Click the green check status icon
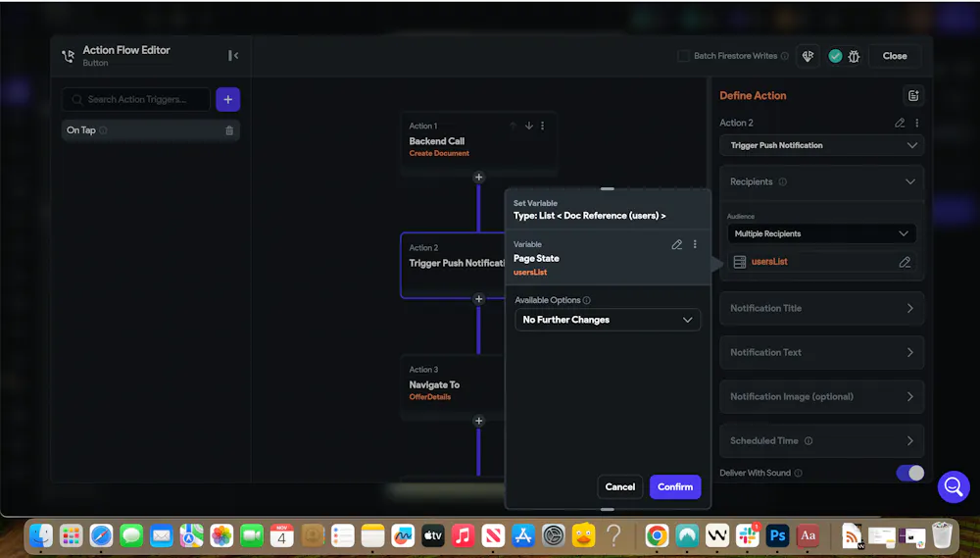 pyautogui.click(x=835, y=56)
